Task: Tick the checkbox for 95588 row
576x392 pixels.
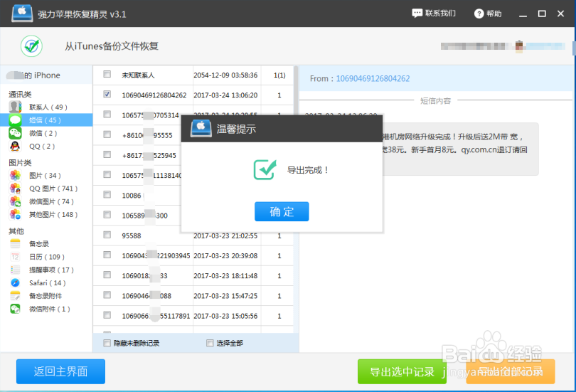Action: (x=107, y=234)
